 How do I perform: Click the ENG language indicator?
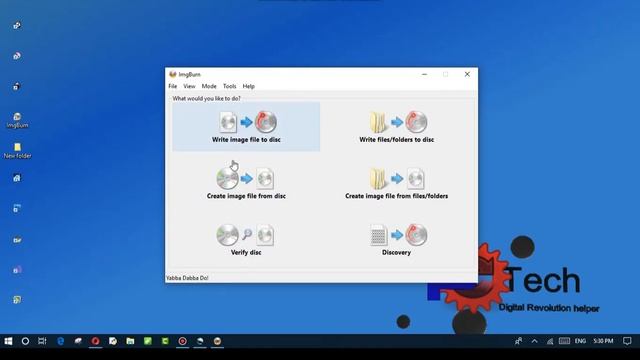click(x=580, y=341)
